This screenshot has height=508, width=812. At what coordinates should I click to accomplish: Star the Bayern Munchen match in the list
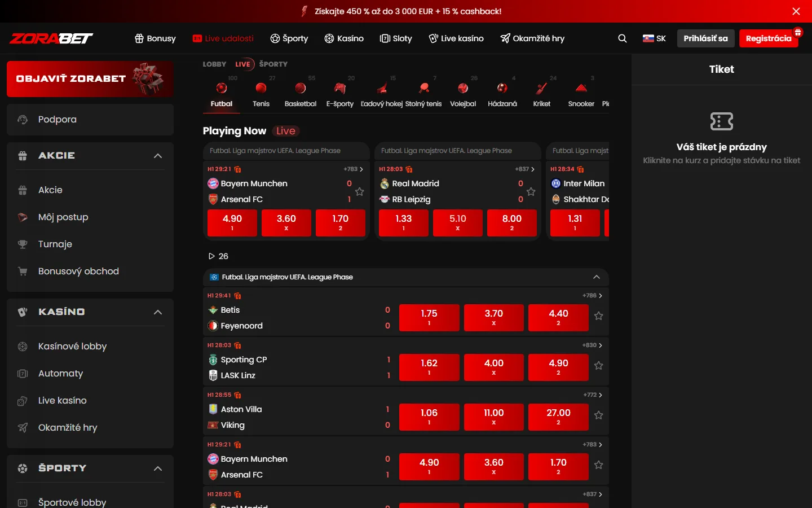pos(599,465)
